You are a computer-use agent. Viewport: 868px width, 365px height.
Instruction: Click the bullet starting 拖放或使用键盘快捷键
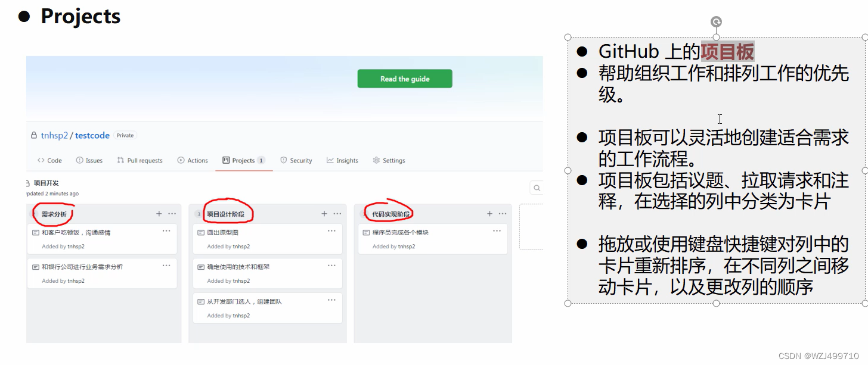coord(724,266)
